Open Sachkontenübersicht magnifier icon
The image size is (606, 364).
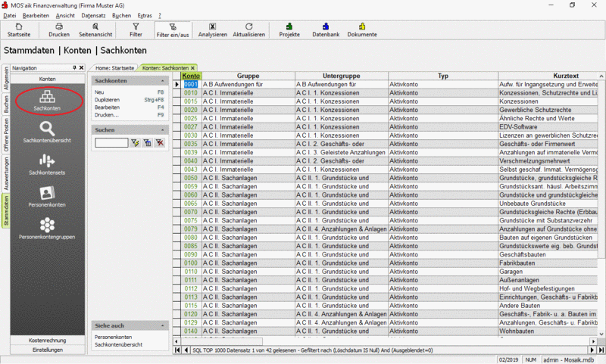47,132
